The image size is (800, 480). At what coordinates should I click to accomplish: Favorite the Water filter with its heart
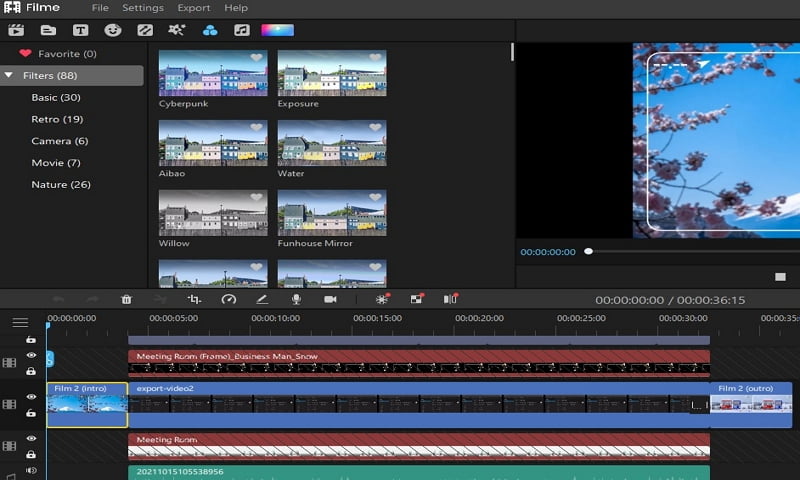[x=375, y=127]
